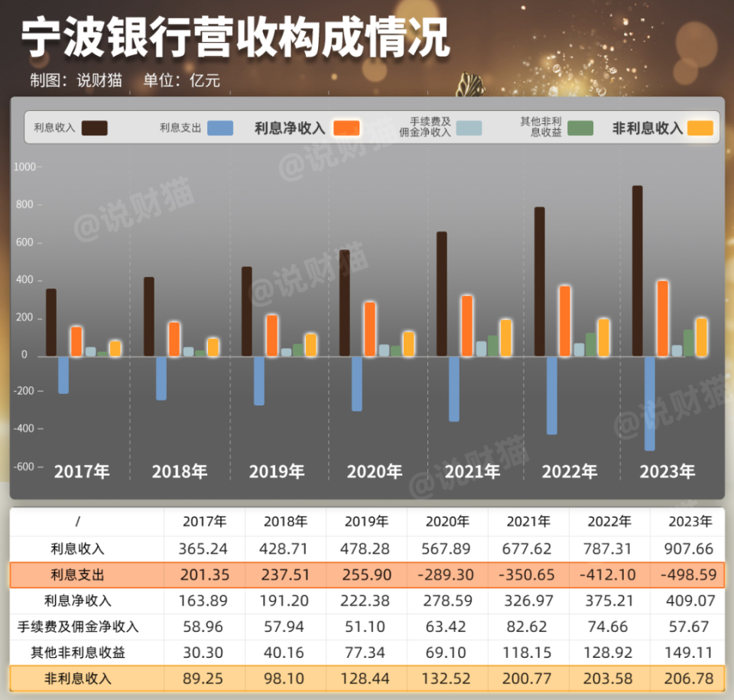734x700 pixels.
Task: Select the 2022年 chart axis label
Action: pyautogui.click(x=570, y=471)
